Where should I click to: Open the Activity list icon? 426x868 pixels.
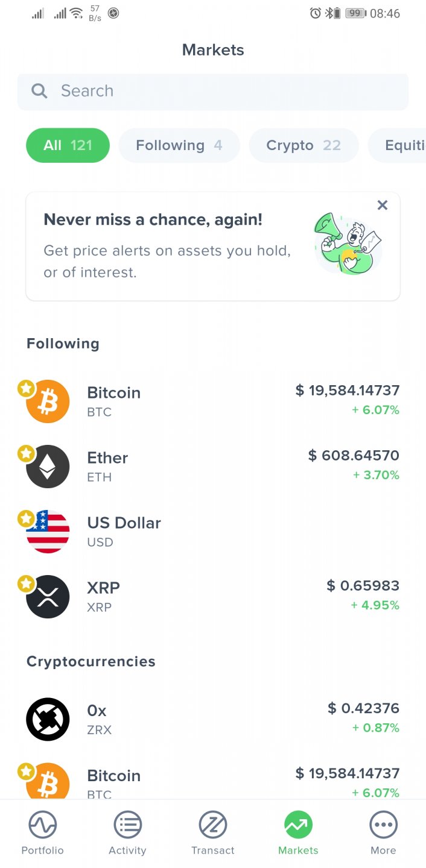127,825
